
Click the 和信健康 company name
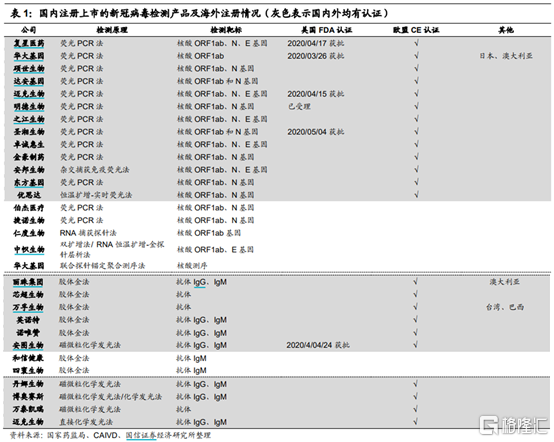pyautogui.click(x=28, y=358)
